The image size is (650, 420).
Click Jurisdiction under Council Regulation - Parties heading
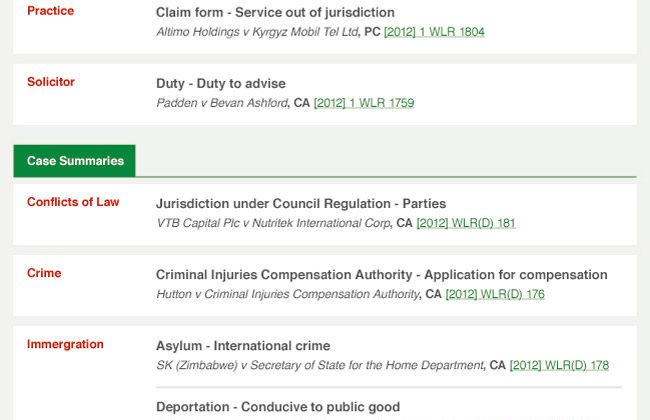click(x=301, y=204)
